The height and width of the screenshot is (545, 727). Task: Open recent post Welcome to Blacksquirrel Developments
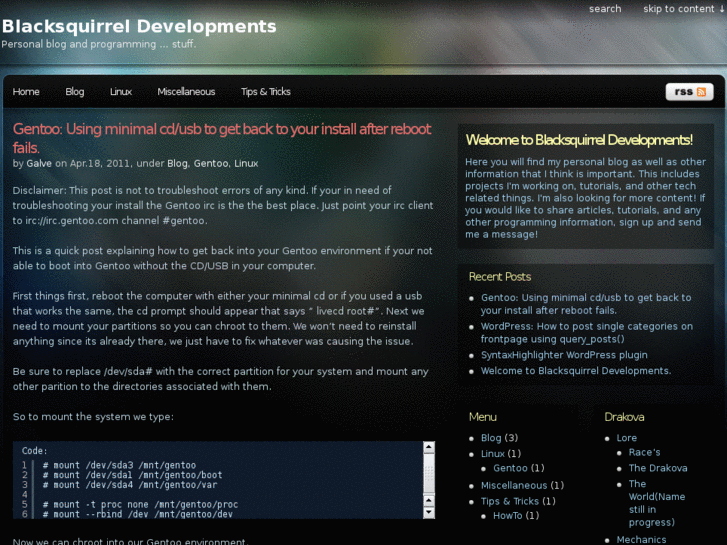(576, 371)
